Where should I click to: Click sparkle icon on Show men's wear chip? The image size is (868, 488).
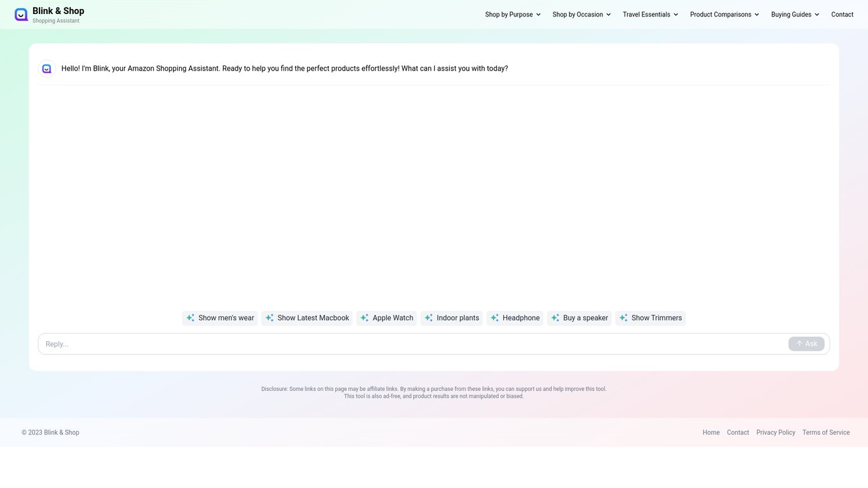(x=190, y=318)
